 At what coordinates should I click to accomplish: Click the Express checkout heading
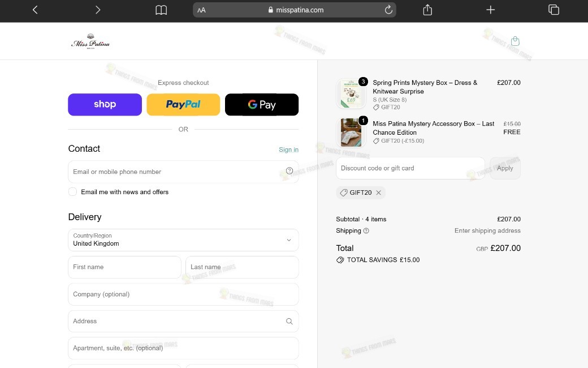point(183,83)
